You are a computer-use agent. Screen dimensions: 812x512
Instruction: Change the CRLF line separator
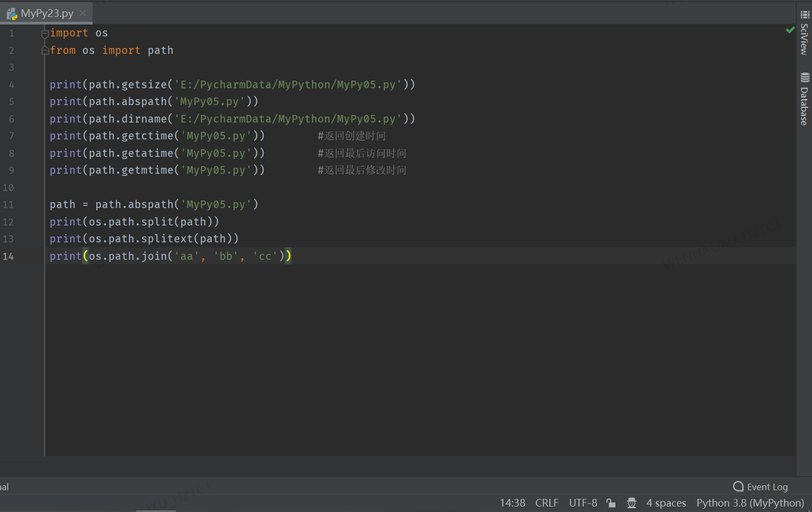pos(547,503)
